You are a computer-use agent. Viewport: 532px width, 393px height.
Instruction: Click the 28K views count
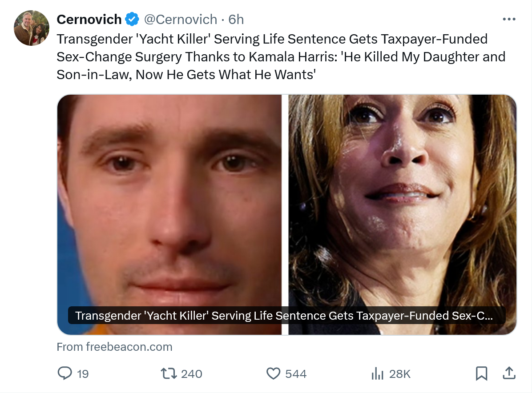[x=400, y=374]
